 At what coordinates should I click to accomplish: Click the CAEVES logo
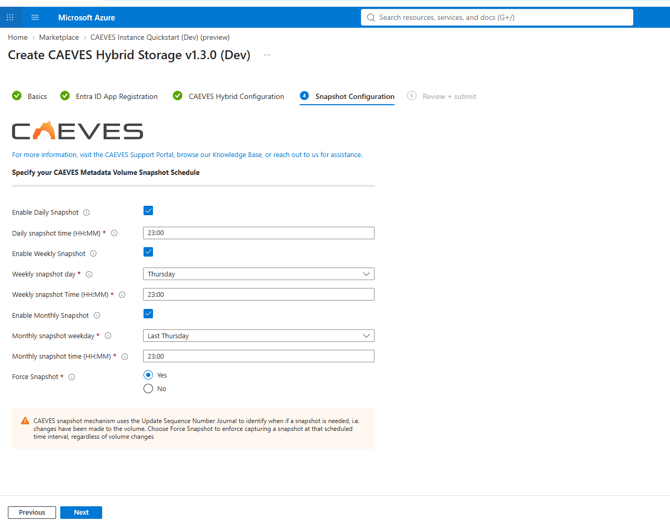(x=77, y=131)
